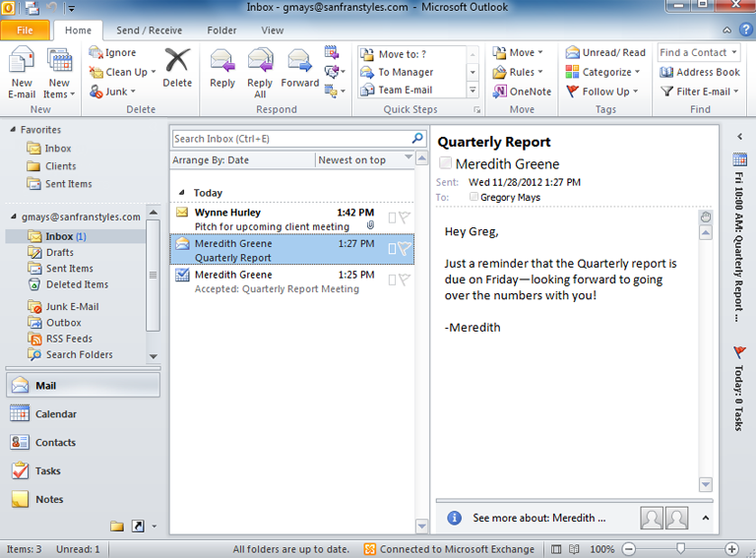Open the Deleted Items folder
The height and width of the screenshot is (558, 756).
(77, 284)
